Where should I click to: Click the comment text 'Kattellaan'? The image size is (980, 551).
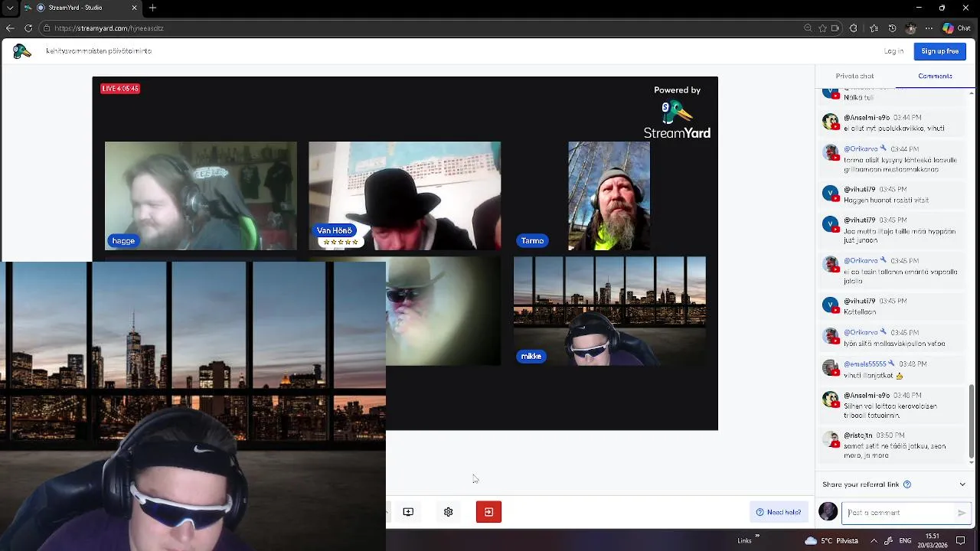860,312
